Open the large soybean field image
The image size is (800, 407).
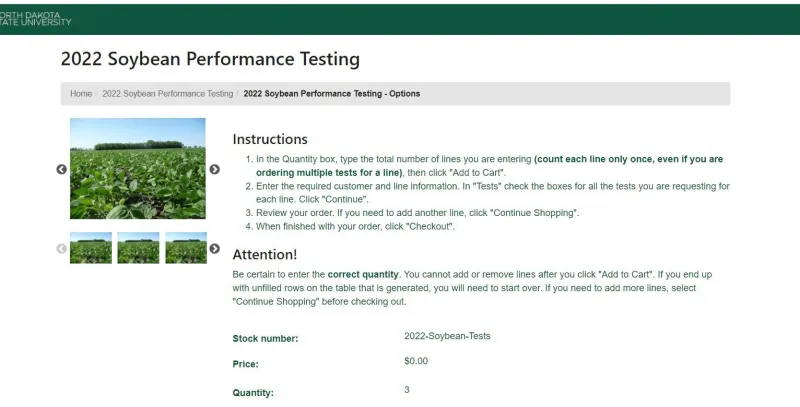(x=138, y=169)
